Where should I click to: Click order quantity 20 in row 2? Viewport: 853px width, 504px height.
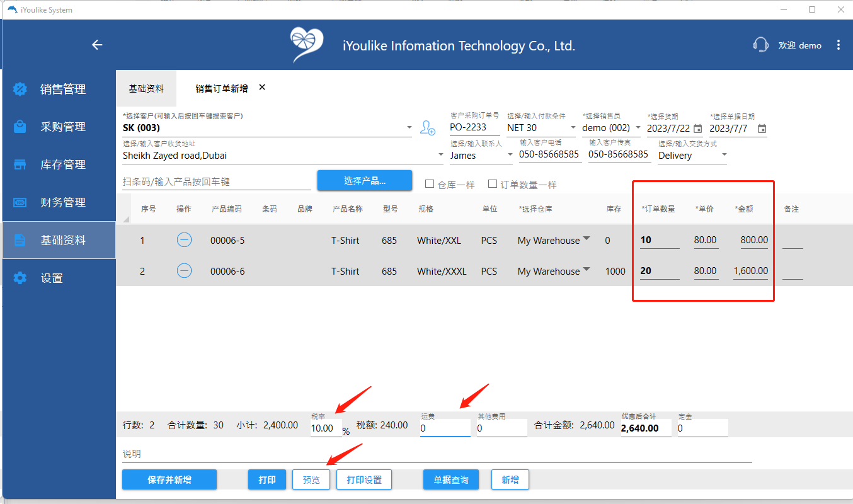(660, 270)
